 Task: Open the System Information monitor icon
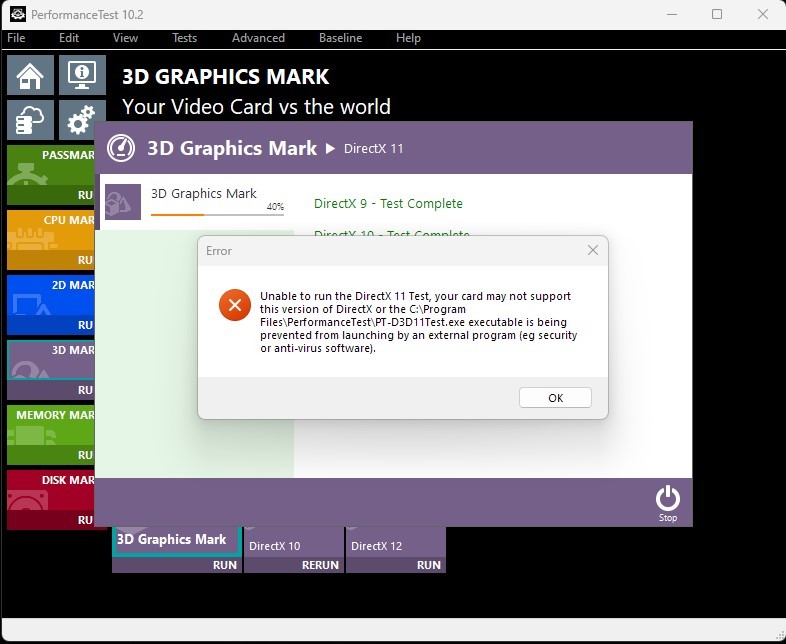coord(82,75)
